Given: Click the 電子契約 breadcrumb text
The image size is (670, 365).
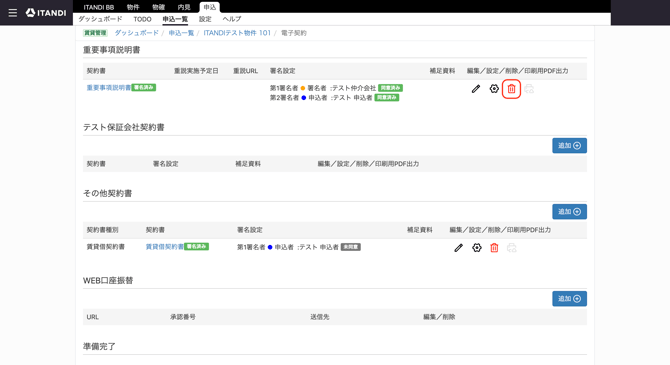Looking at the screenshot, I should coord(294,33).
